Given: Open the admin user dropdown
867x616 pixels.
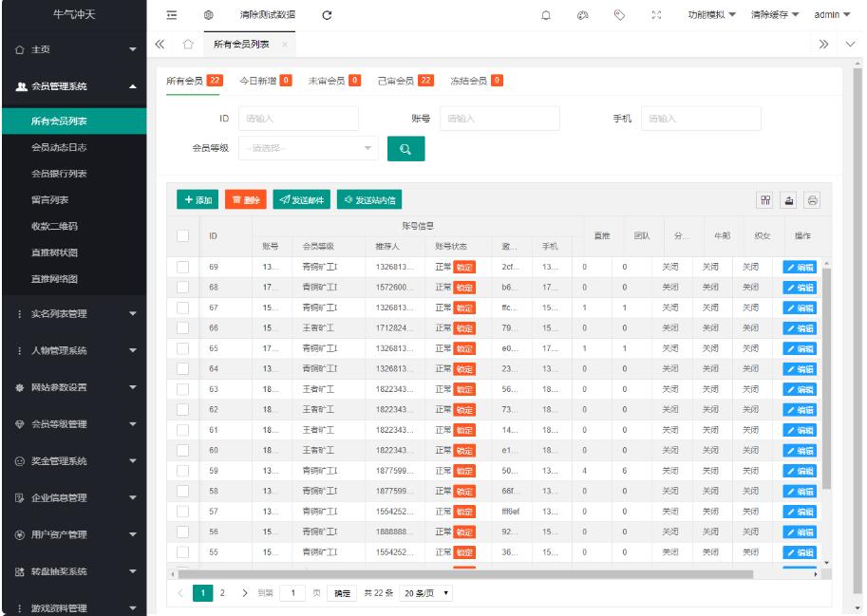Looking at the screenshot, I should pos(834,15).
